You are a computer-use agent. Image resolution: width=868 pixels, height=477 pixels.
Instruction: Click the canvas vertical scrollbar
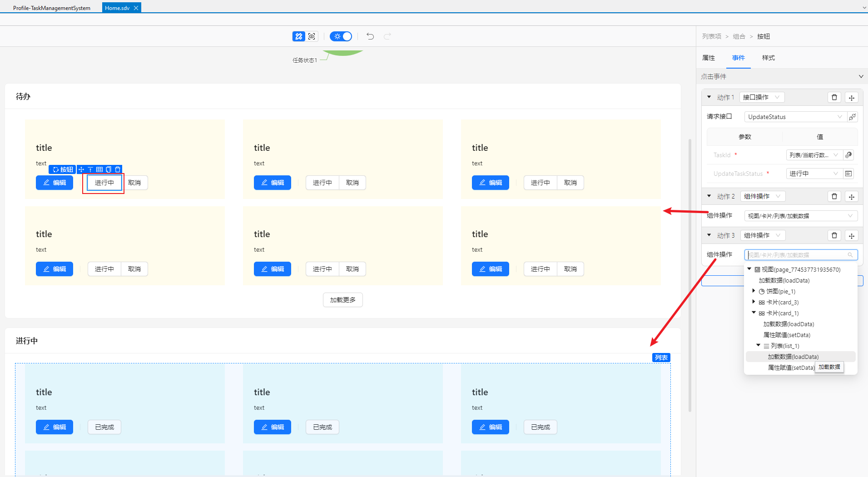pos(690,275)
